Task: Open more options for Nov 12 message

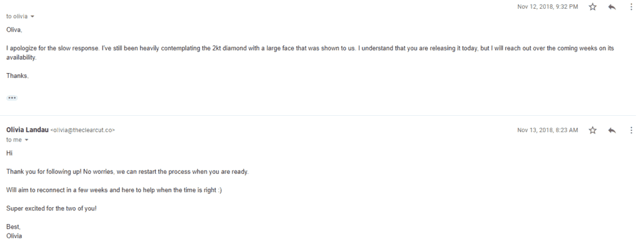Action: pos(631,7)
